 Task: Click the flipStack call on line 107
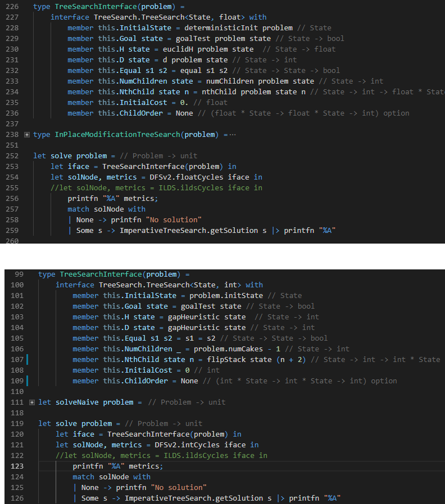tap(193, 360)
